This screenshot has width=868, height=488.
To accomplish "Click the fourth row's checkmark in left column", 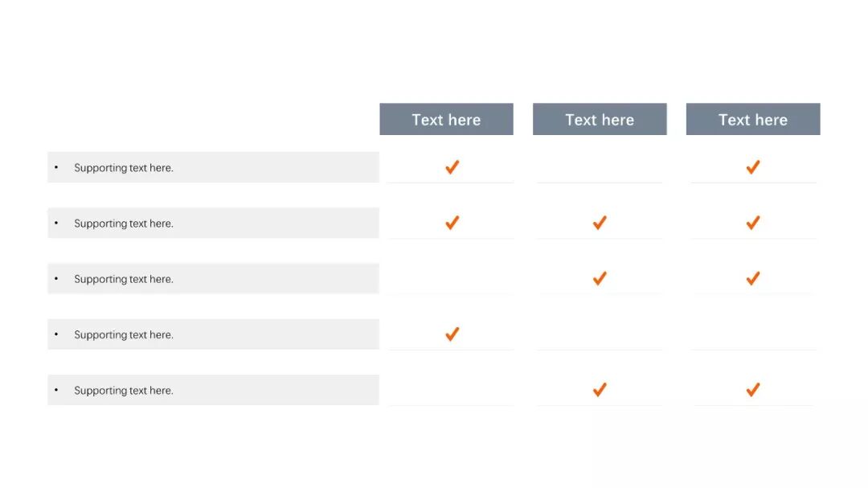I will tap(452, 334).
